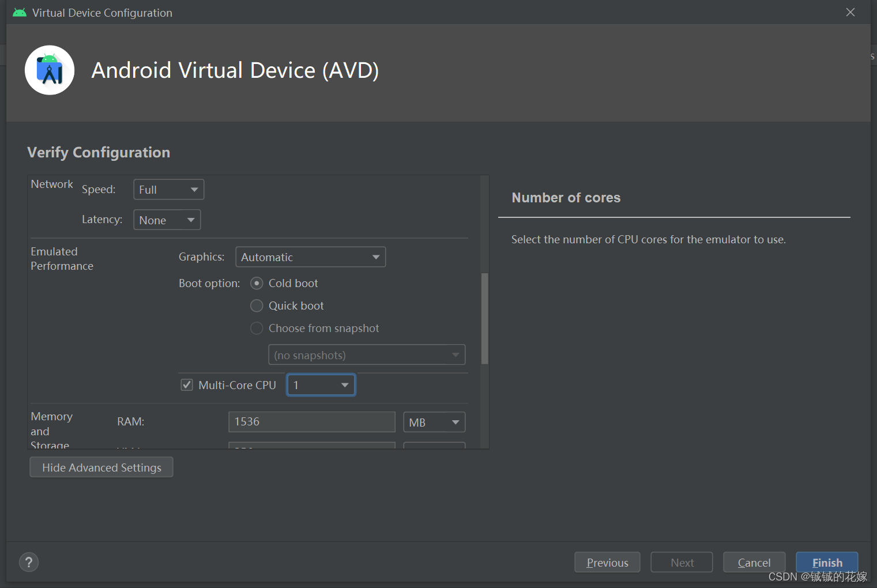877x588 pixels.
Task: Open the Network Speed dropdown showing Full
Action: 169,190
